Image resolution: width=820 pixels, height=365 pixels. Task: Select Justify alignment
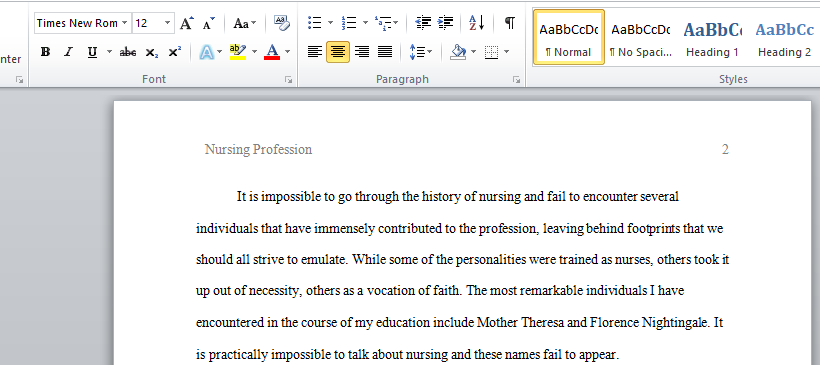pyautogui.click(x=385, y=52)
